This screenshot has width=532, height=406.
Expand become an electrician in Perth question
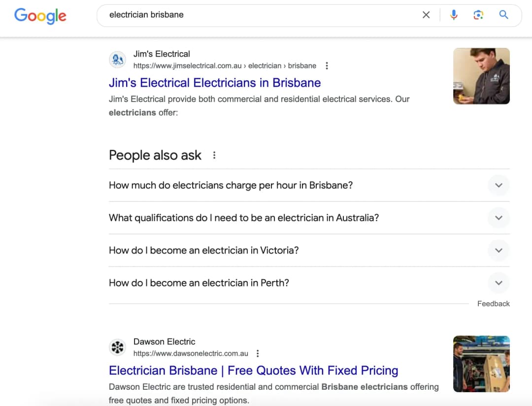309,283
